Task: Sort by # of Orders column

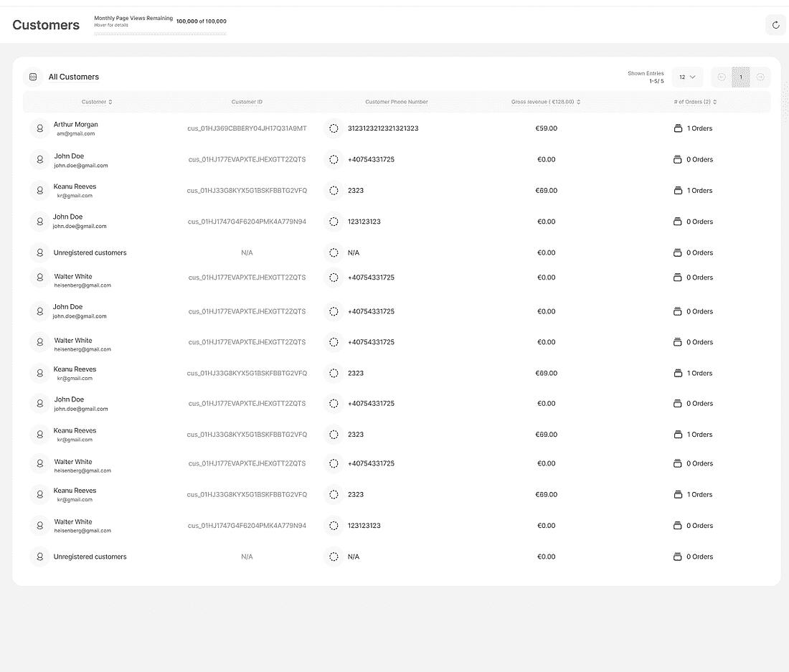Action: [x=695, y=102]
